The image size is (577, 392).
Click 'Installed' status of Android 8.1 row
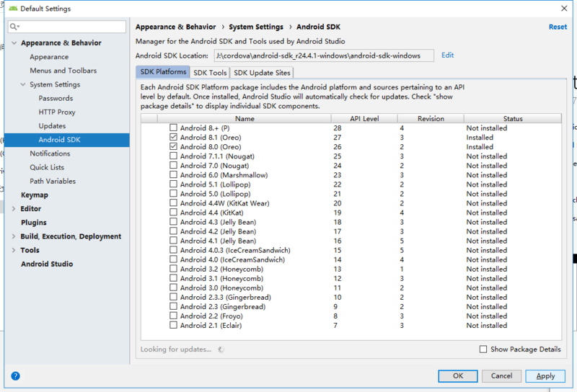[x=480, y=137]
